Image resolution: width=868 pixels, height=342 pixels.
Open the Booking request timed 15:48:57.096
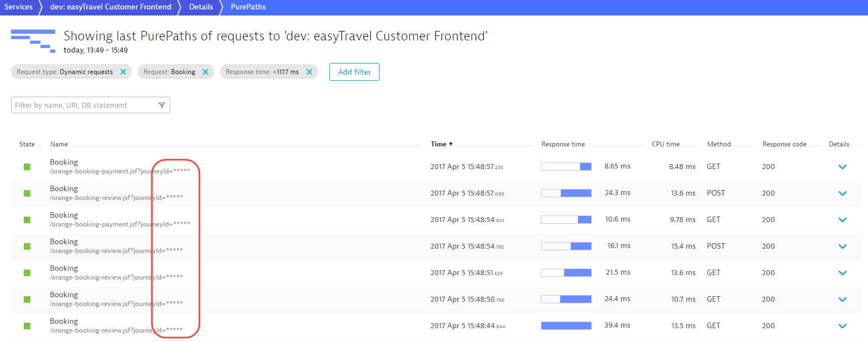pyautogui.click(x=64, y=188)
